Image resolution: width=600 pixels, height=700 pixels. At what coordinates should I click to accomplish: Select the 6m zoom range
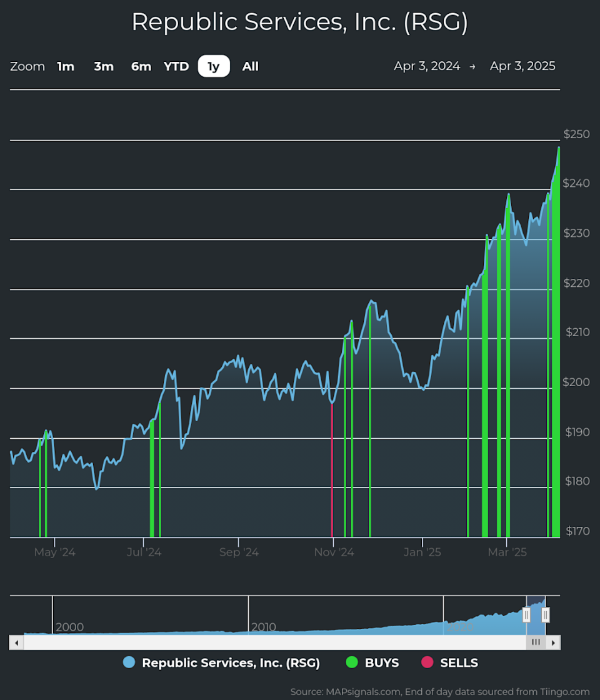click(x=141, y=66)
